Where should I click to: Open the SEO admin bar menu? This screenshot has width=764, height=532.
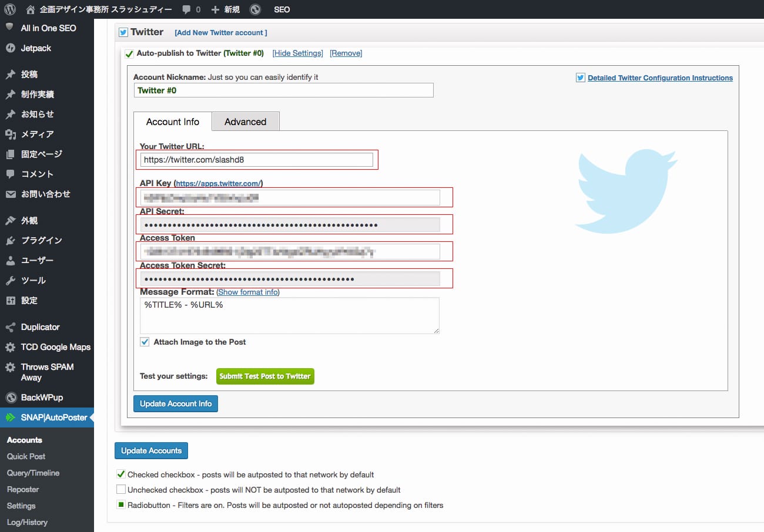pyautogui.click(x=282, y=9)
